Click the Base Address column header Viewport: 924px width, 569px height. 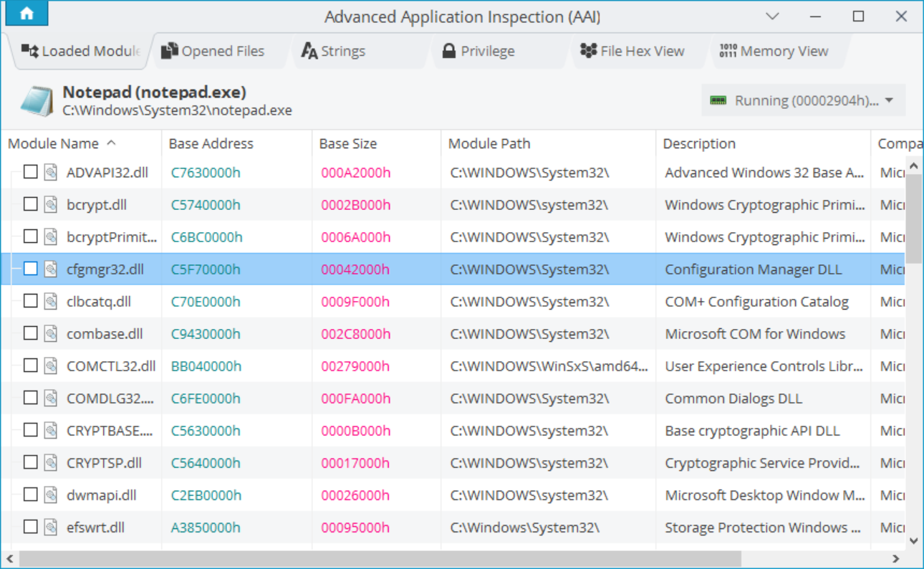click(x=211, y=143)
